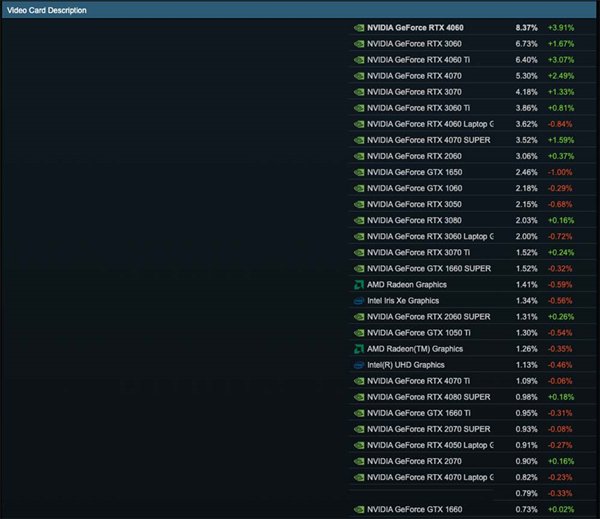Click the NVIDIA icon by RTX 4070 Laptop GPU

(359, 478)
